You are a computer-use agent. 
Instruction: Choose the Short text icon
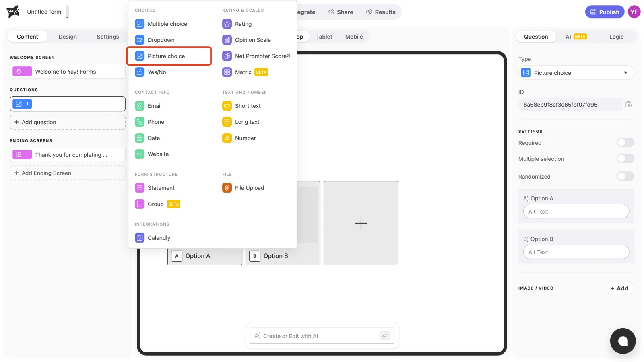227,106
